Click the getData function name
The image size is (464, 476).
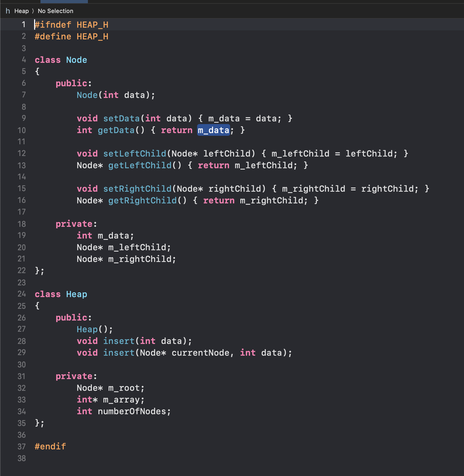[116, 130]
